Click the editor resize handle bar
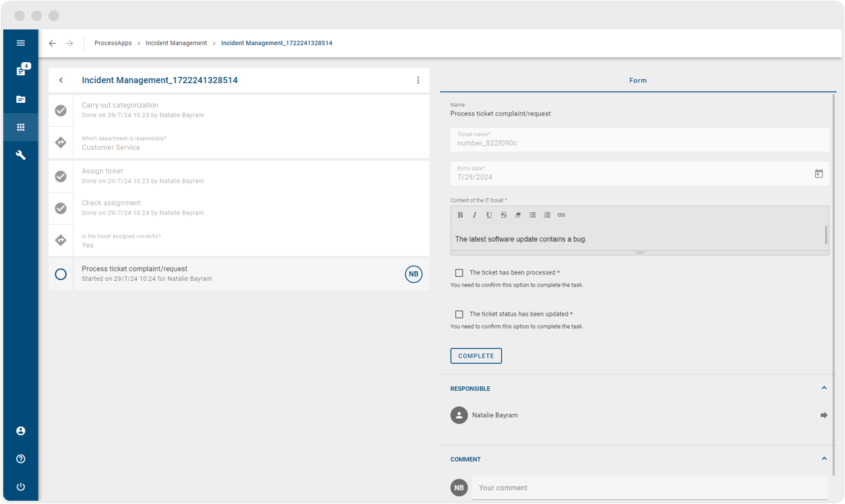This screenshot has width=845, height=504. coord(640,253)
